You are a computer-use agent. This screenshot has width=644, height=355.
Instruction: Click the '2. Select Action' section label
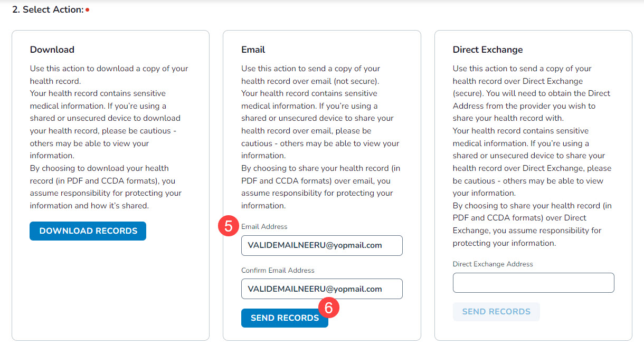48,10
